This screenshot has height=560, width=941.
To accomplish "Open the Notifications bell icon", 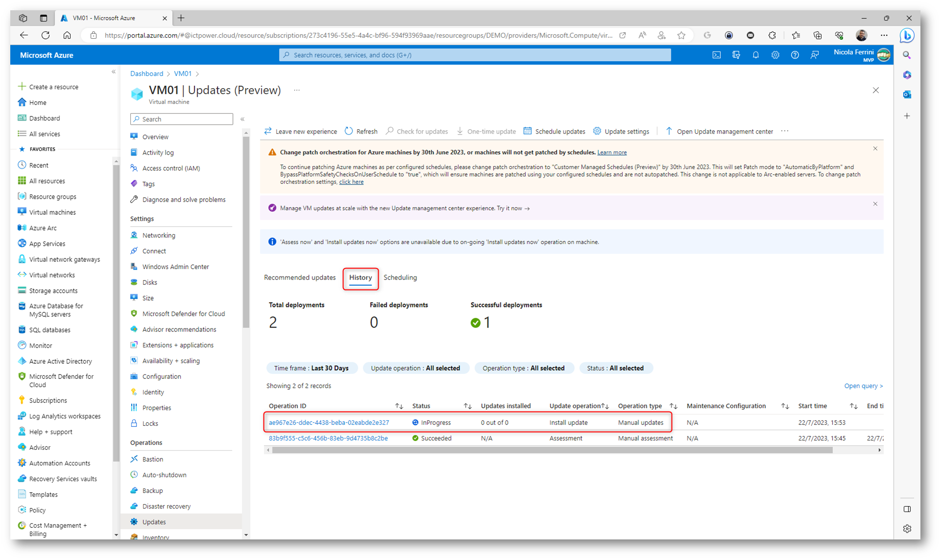I will [x=755, y=55].
